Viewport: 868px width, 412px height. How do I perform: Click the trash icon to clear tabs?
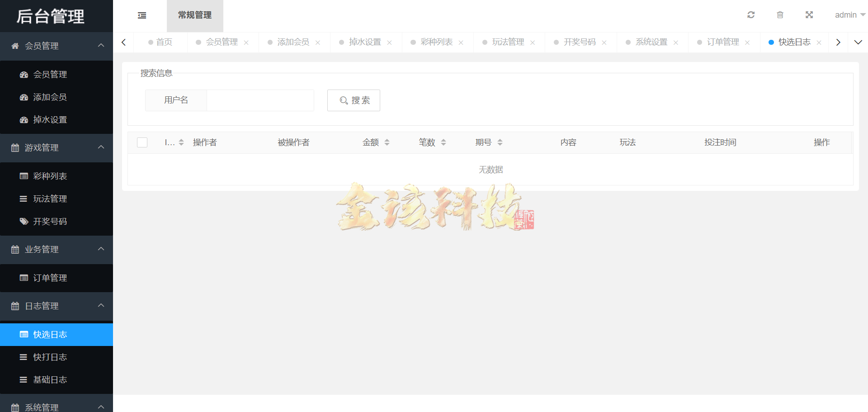(x=780, y=14)
